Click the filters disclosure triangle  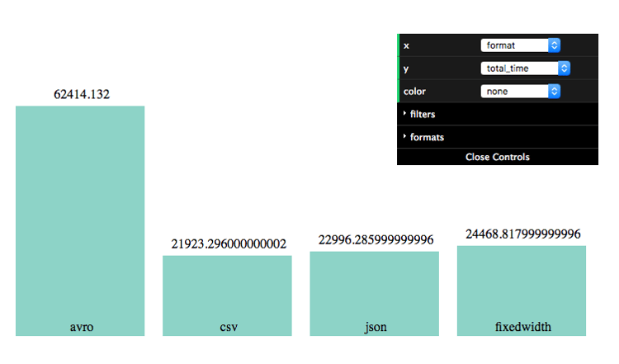[404, 113]
